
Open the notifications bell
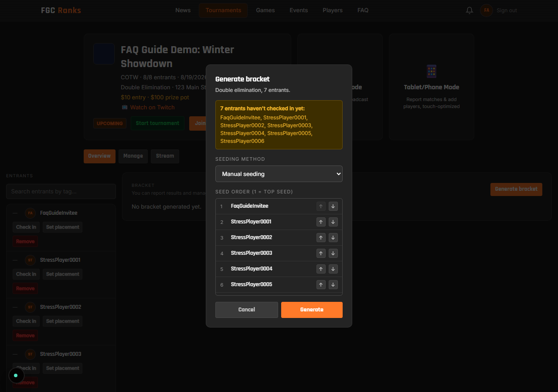470,10
